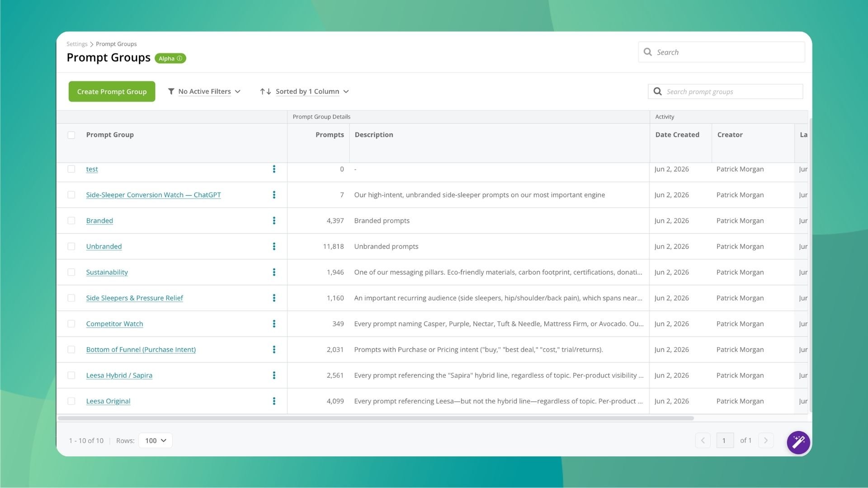The width and height of the screenshot is (868, 488).
Task: Open row actions for Side-Sleeper Conversion Watch — ChatGPT
Action: pos(274,195)
